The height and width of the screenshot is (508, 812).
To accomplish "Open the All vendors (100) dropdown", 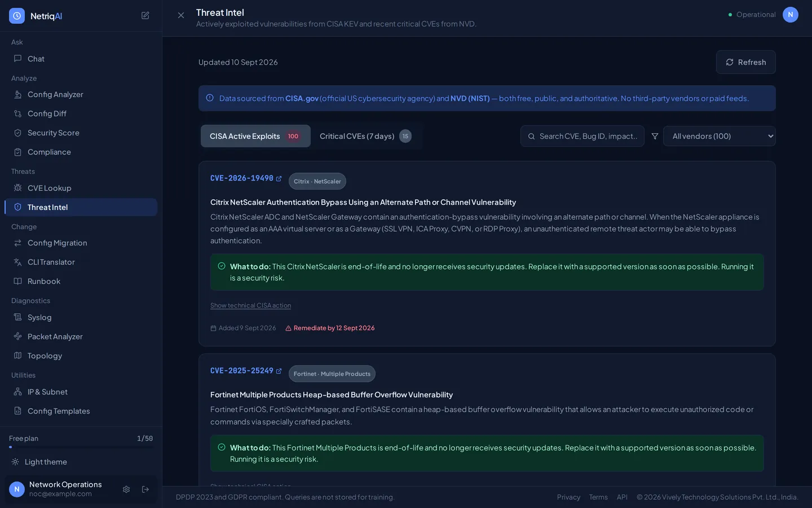I will (720, 136).
